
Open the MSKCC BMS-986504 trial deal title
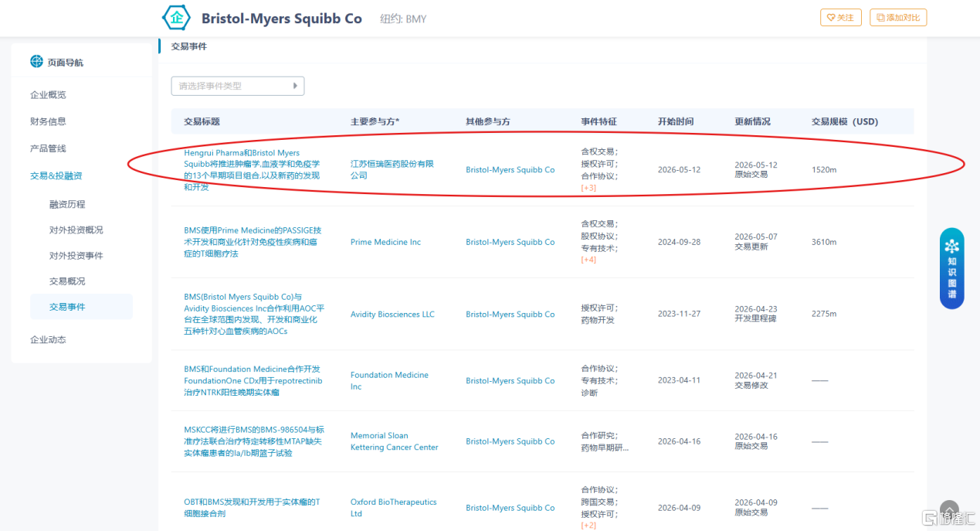(254, 441)
